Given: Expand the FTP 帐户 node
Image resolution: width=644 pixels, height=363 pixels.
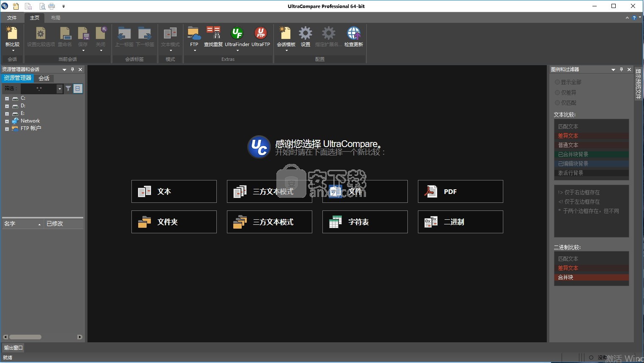Looking at the screenshot, I should click(7, 129).
